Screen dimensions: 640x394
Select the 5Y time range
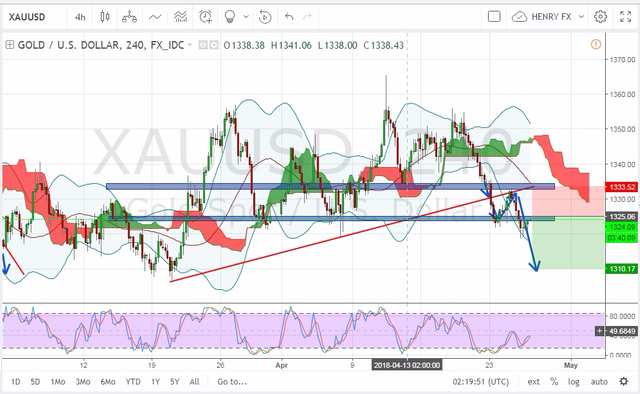click(175, 382)
